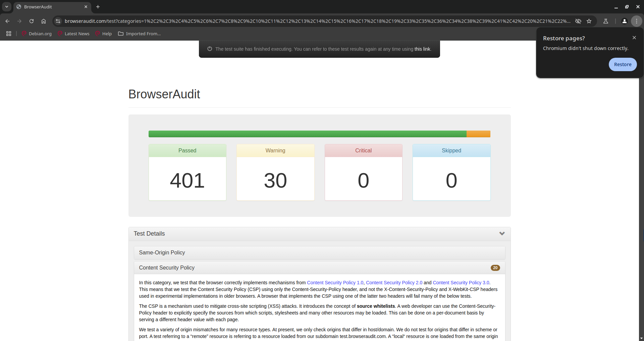Image resolution: width=644 pixels, height=341 pixels.
Task: Click the page scrollbar down arrow
Action: click(641, 338)
